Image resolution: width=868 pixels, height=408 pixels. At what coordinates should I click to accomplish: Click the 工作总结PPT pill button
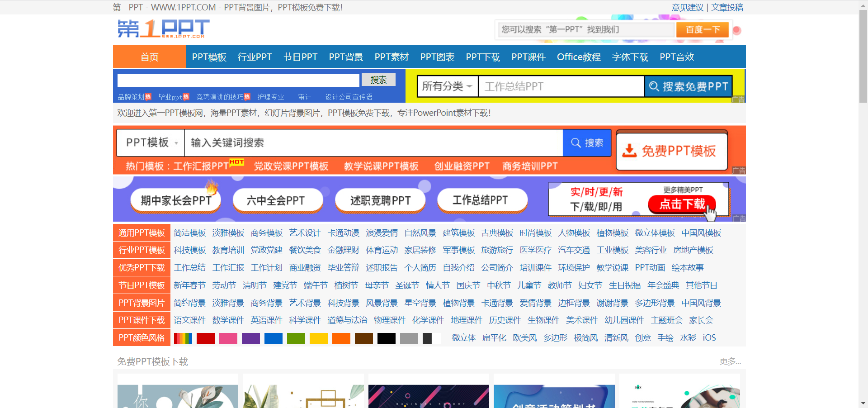[482, 200]
